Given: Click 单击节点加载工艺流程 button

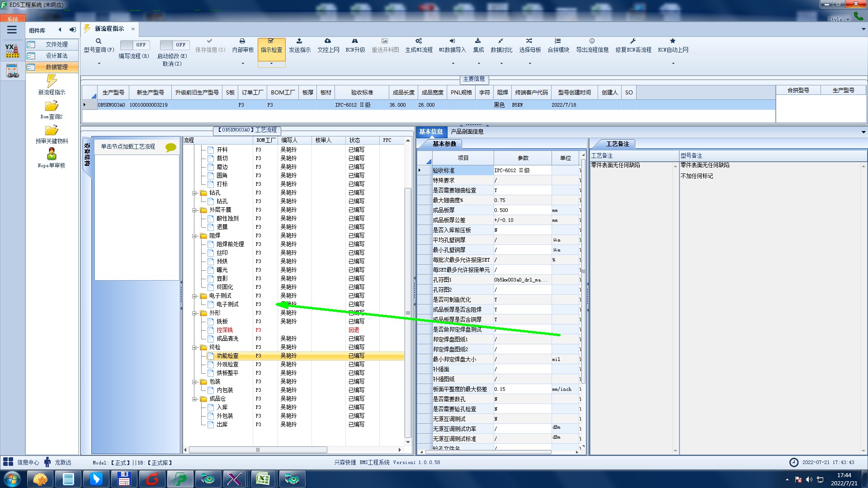Looking at the screenshot, I should point(128,147).
